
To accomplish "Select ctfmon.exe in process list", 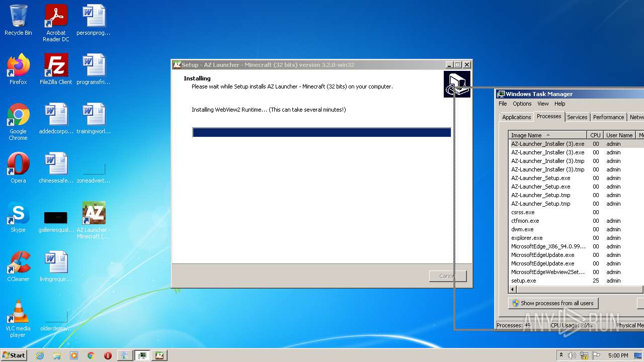I will coord(576,221).
